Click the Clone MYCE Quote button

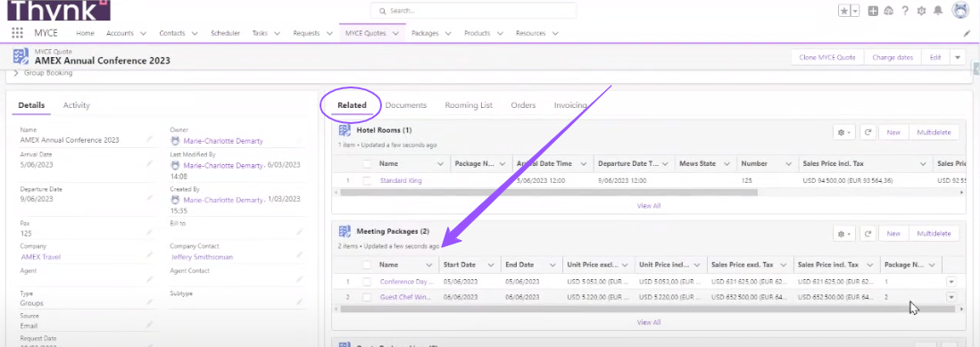(826, 57)
